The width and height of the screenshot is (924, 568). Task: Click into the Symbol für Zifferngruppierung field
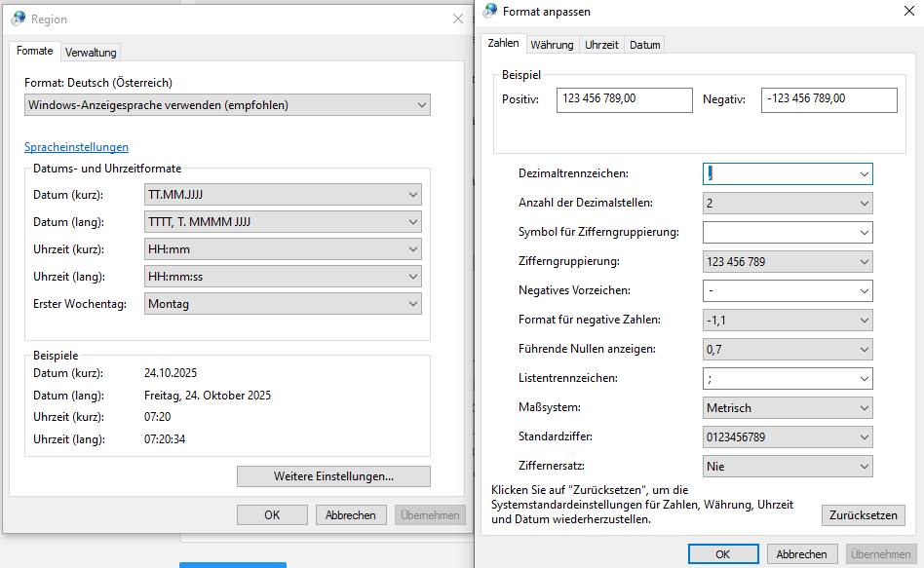[x=779, y=233]
